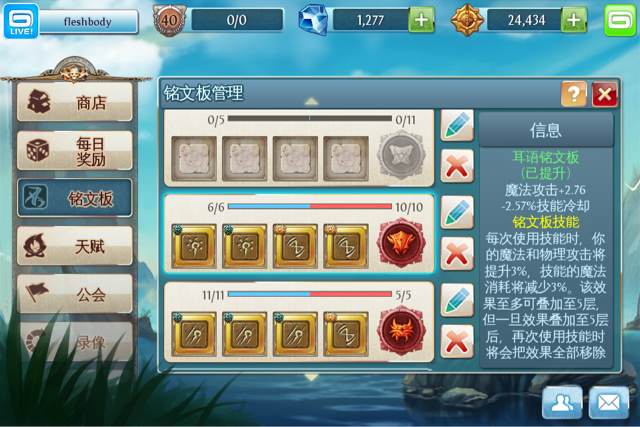Image resolution: width=640 pixels, height=427 pixels.
Task: Open the 商店 shop menu
Action: [x=75, y=102]
